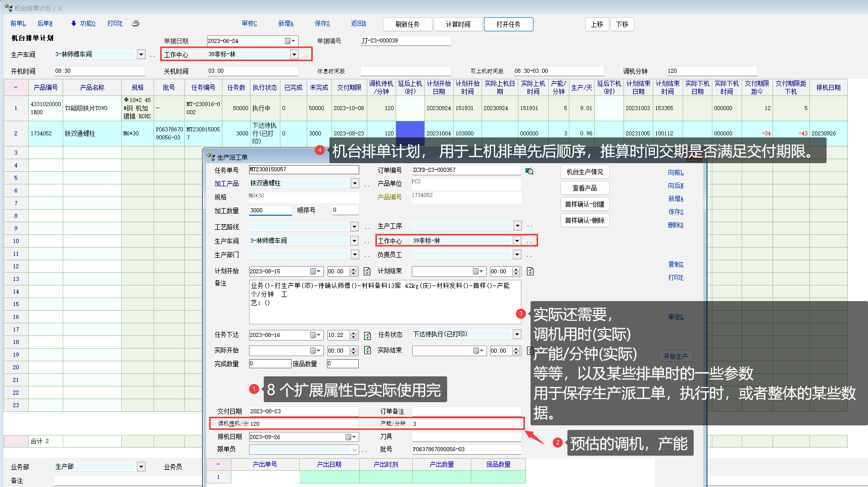868x487 pixels.
Task: Click the 保存S link in dialog
Action: click(676, 212)
